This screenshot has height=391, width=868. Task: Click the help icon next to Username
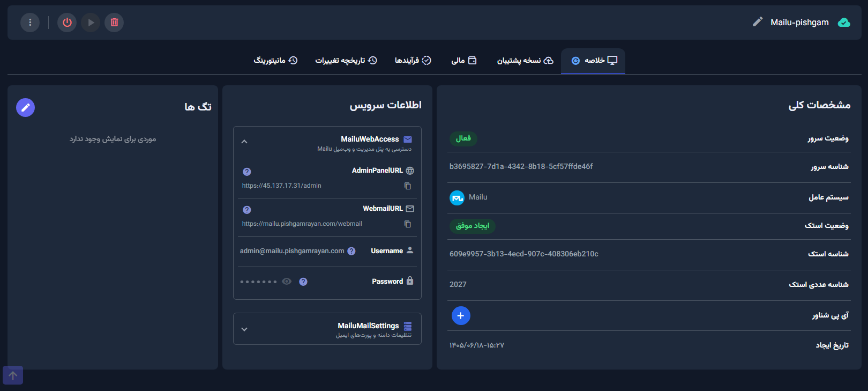[x=351, y=251]
